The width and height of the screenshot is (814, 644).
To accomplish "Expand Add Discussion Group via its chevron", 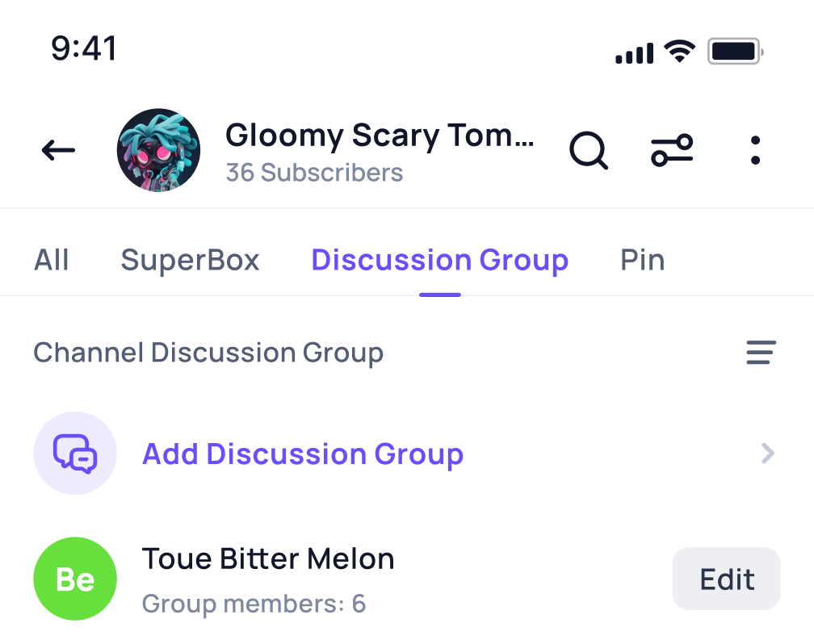I will tap(767, 454).
